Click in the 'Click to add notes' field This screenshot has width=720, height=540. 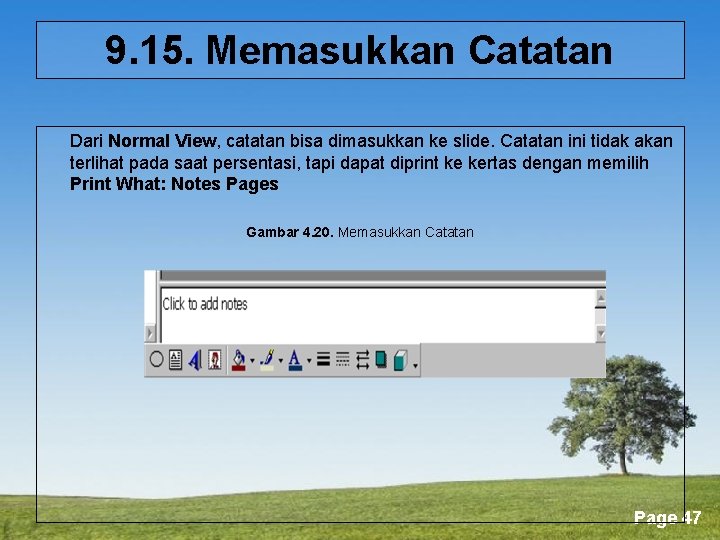377,315
